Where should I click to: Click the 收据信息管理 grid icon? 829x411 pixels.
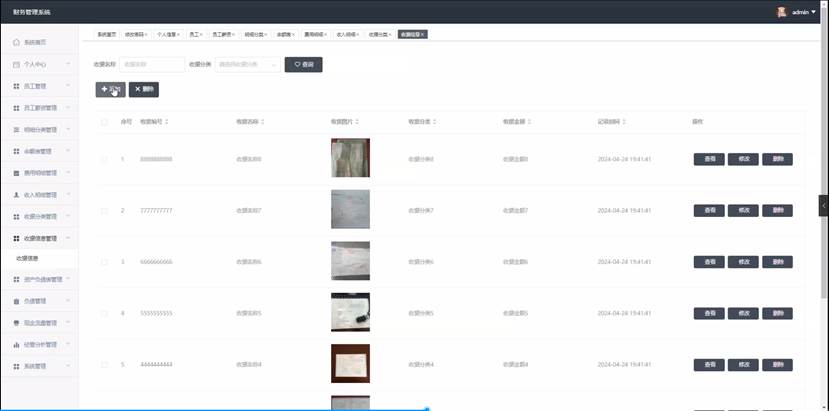[x=16, y=239]
